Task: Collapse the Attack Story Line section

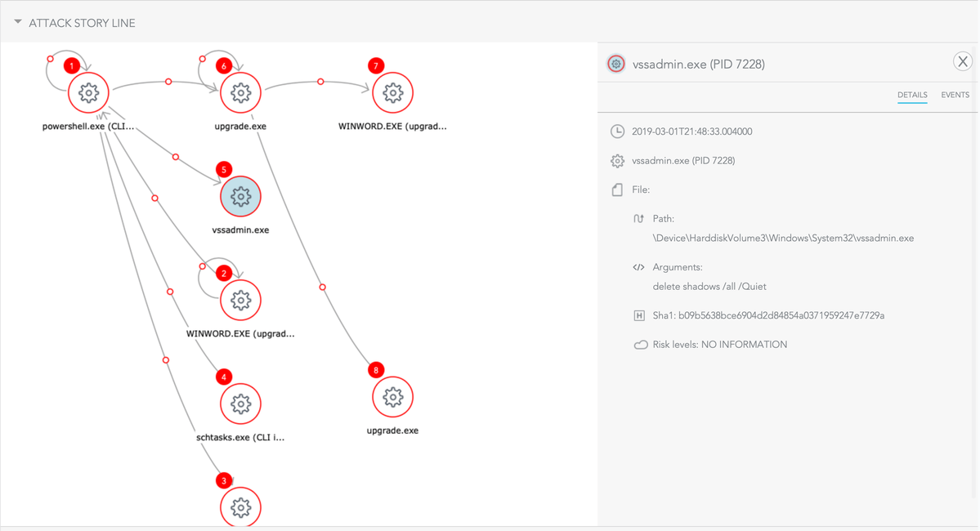Action: pyautogui.click(x=18, y=23)
